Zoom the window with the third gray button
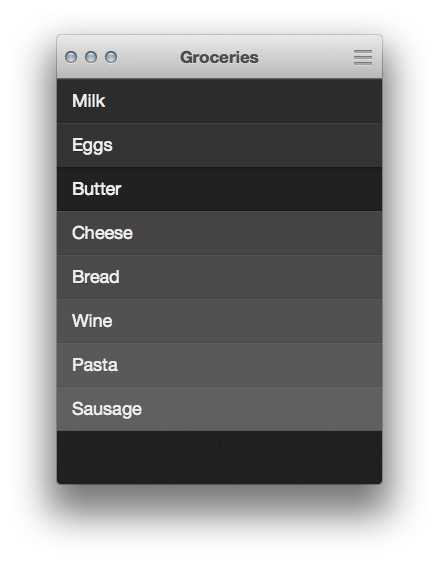439x563 pixels. (111, 57)
